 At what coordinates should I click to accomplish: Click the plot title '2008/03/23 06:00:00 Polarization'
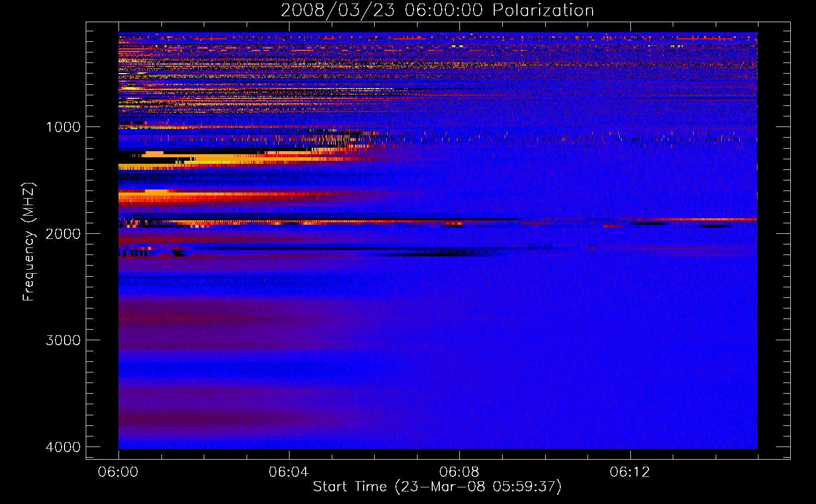(x=437, y=10)
